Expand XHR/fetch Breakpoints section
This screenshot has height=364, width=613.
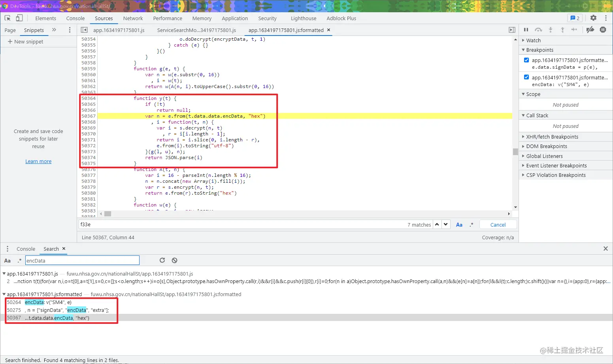pyautogui.click(x=566, y=137)
